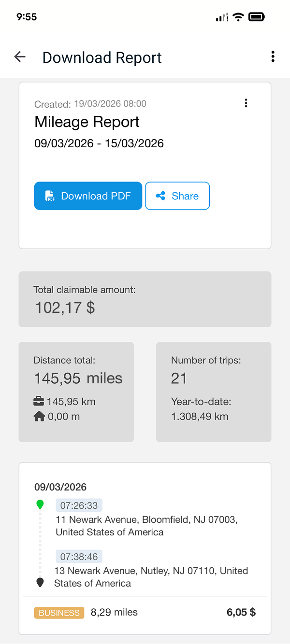Viewport: 290px width, 644px height.
Task: Open the overflow menu in the top bar
Action: pyautogui.click(x=273, y=56)
